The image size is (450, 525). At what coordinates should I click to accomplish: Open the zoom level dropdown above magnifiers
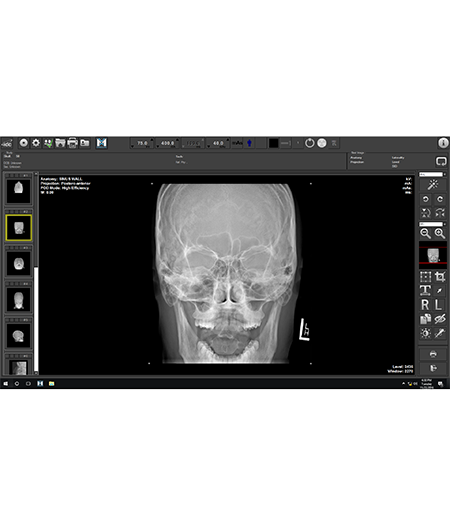click(433, 224)
